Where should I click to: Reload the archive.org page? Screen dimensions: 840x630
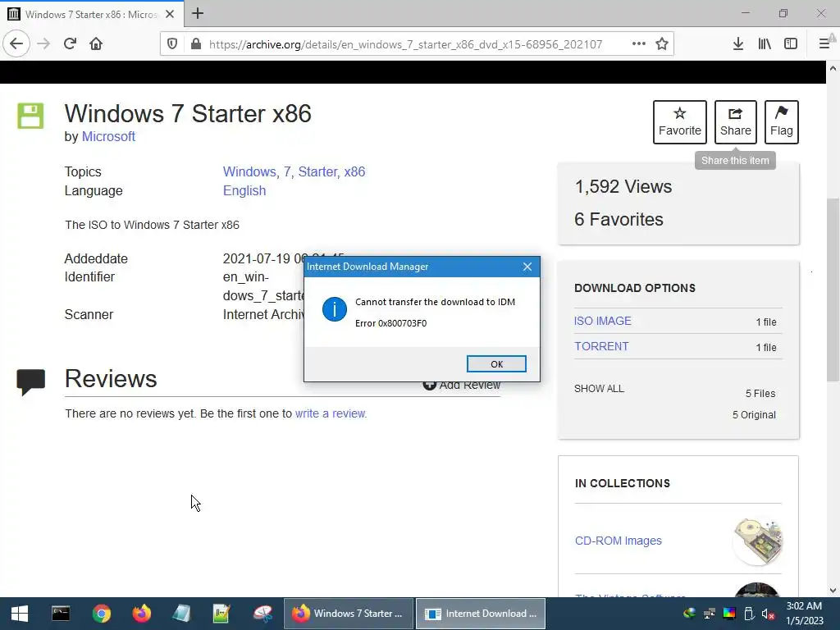pyautogui.click(x=70, y=43)
